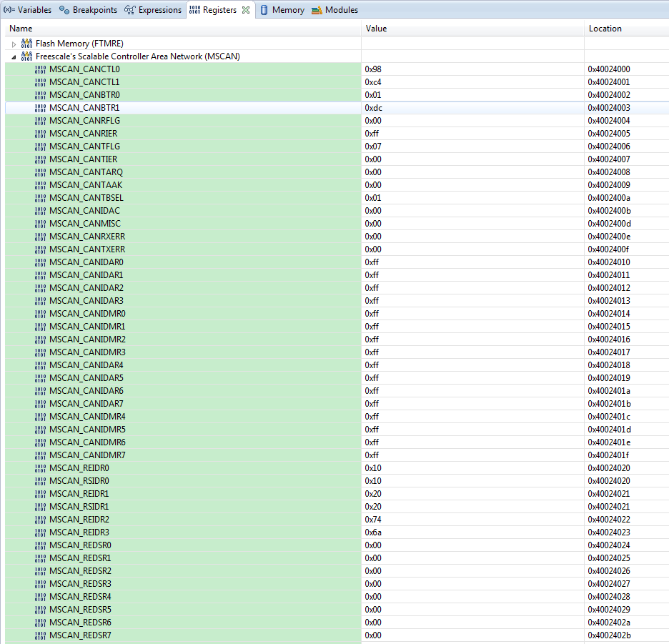The width and height of the screenshot is (669, 644).
Task: Click the register icon beside MSCAN_CANIDAC
Action: (40, 211)
